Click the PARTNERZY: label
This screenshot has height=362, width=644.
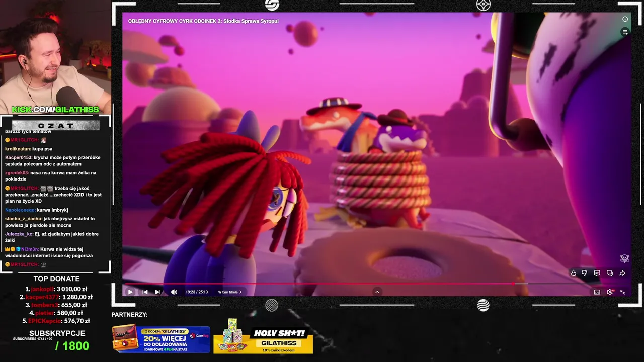(129, 315)
